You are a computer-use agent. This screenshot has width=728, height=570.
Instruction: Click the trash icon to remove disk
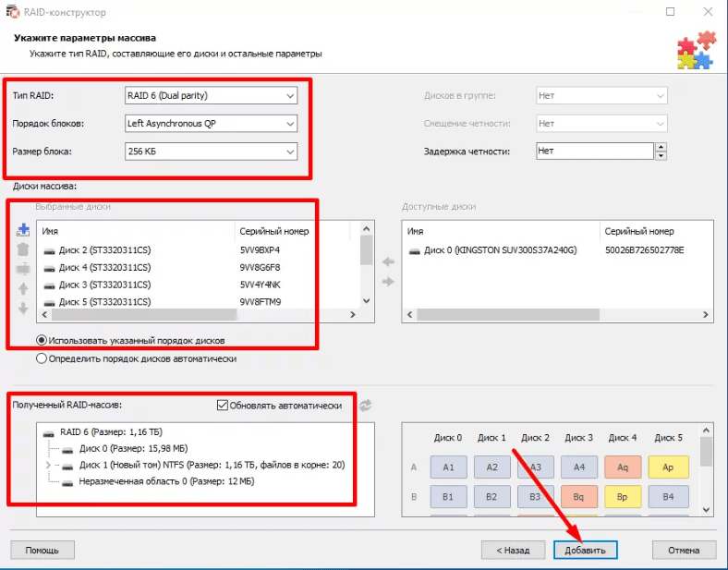pyautogui.click(x=23, y=249)
